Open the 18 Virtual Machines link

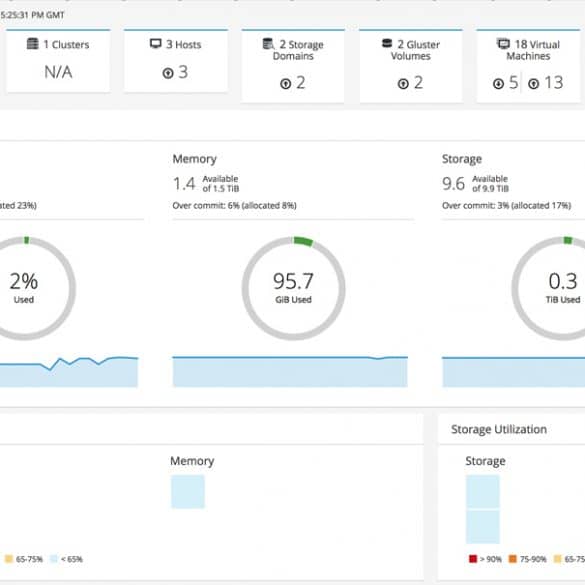point(533,50)
